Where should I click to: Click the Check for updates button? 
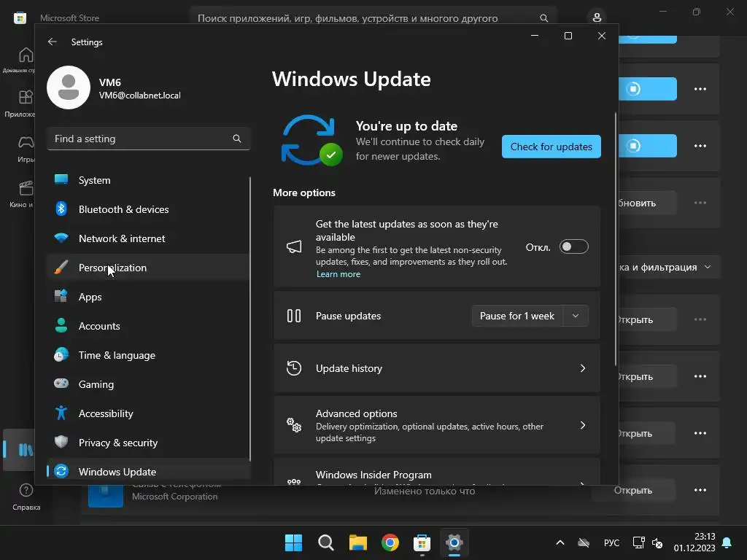tap(551, 147)
